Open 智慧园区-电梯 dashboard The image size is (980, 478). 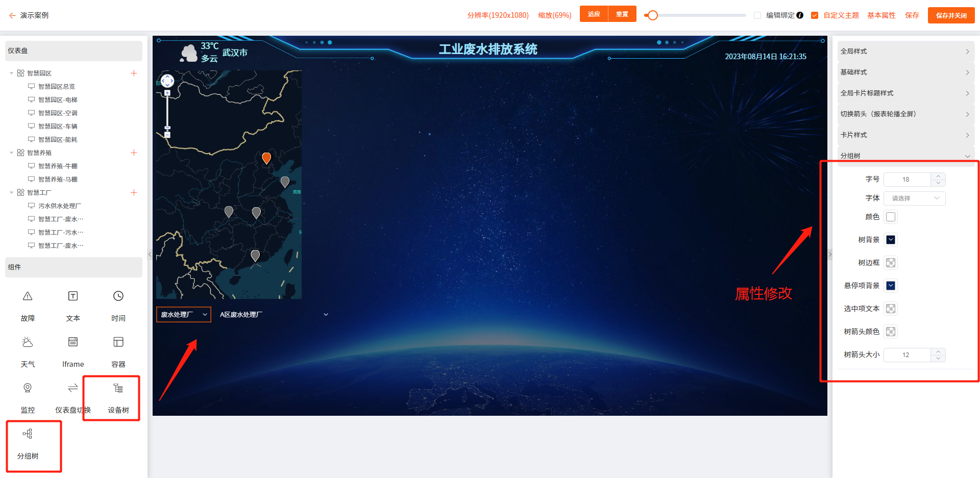[x=58, y=100]
